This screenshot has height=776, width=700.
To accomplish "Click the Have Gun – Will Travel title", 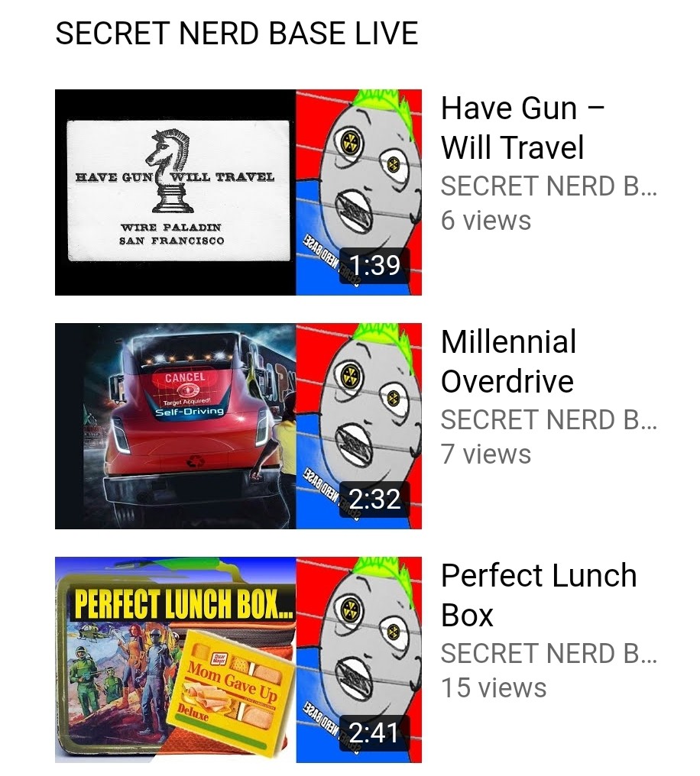I will tap(522, 128).
